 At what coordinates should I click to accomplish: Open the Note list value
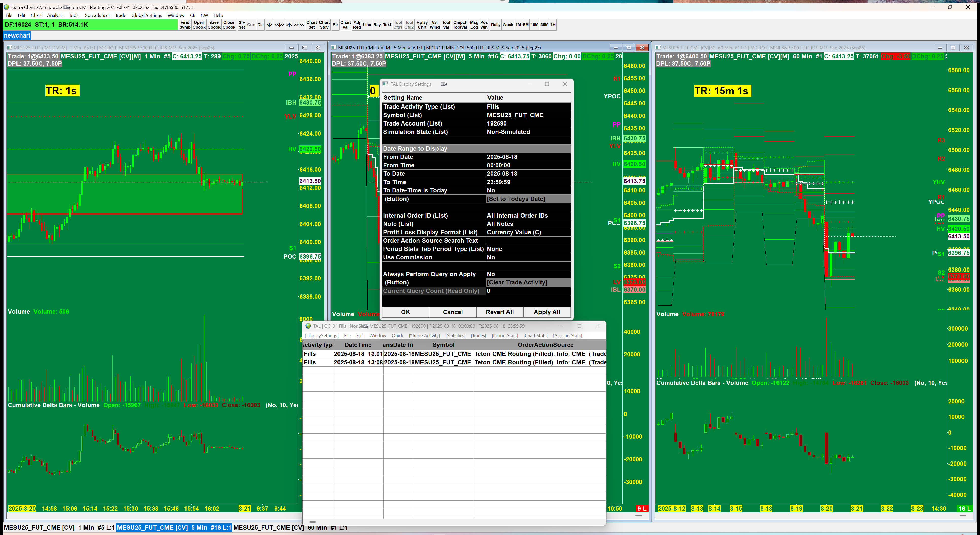pos(528,224)
